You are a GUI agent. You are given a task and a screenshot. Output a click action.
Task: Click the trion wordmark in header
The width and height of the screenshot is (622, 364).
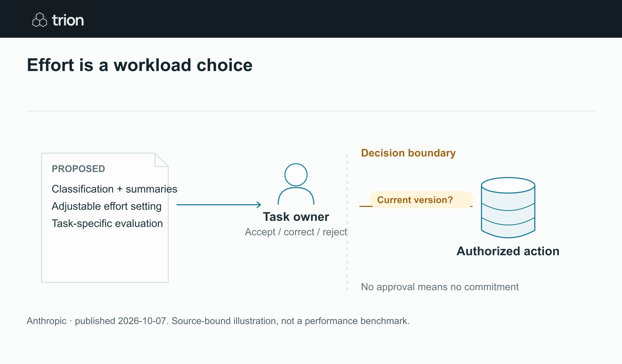pos(68,20)
